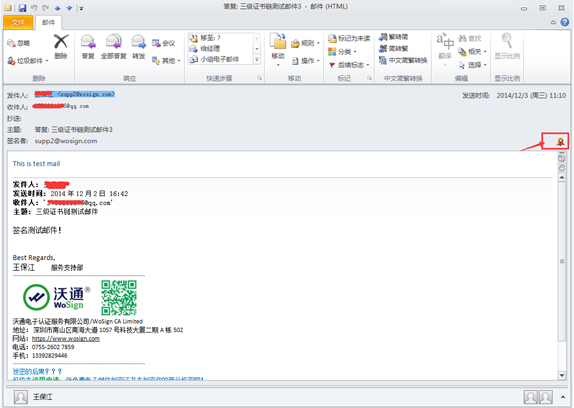Viewport: 574px width, 408px height.
Task: Click the 王保江 name in people pane
Action: pos(43,397)
